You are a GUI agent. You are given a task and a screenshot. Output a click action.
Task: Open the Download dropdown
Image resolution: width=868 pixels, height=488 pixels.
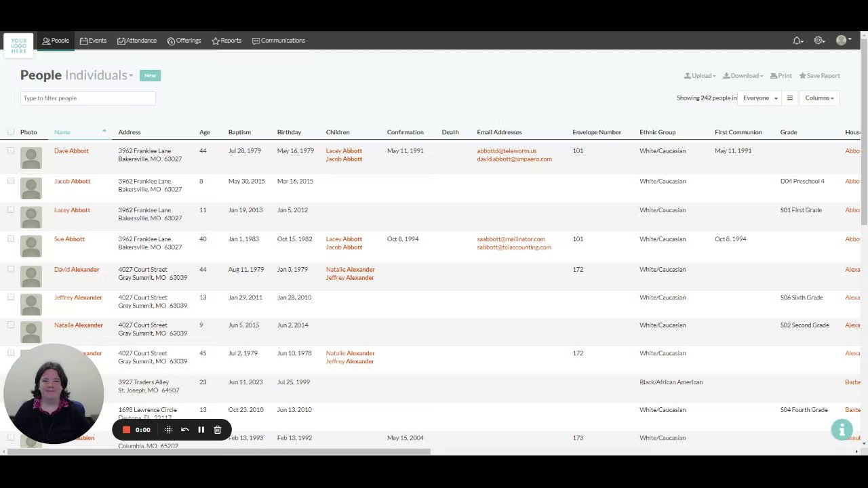point(743,76)
